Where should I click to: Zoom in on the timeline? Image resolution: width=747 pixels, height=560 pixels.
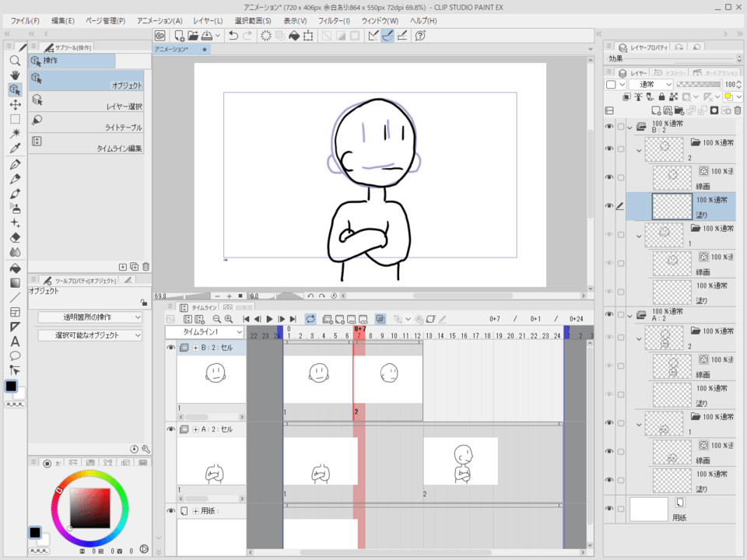pyautogui.click(x=229, y=319)
